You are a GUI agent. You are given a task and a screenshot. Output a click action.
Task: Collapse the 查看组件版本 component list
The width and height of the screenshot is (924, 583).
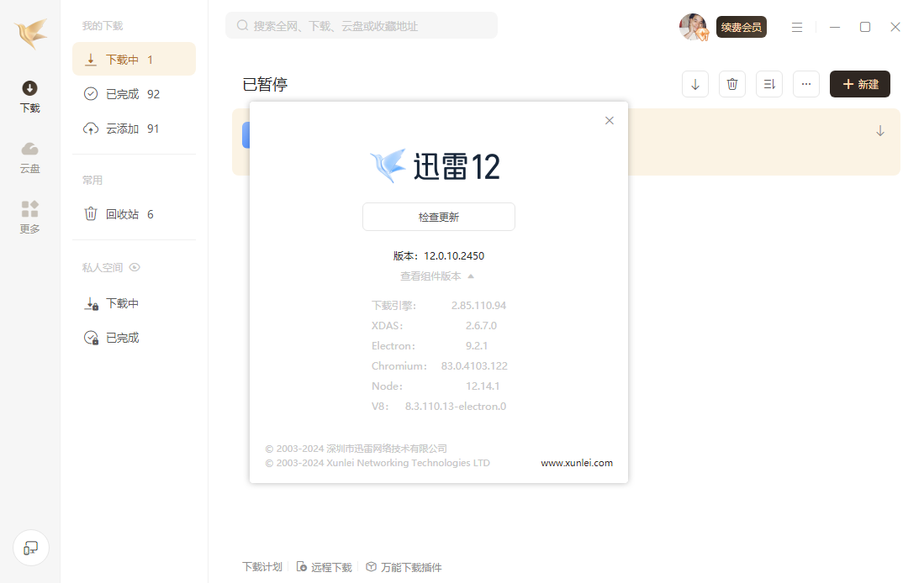434,276
